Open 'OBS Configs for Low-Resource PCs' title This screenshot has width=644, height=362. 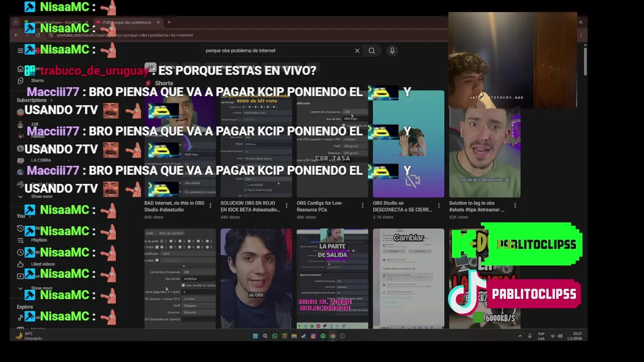320,206
